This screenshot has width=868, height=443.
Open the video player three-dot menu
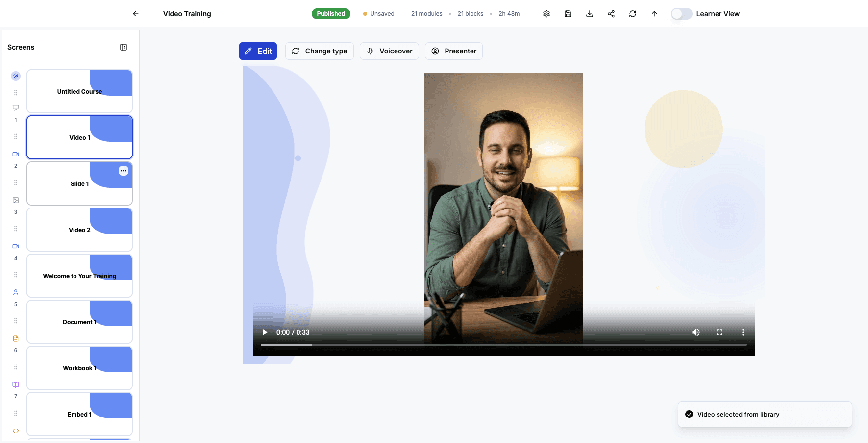(743, 332)
